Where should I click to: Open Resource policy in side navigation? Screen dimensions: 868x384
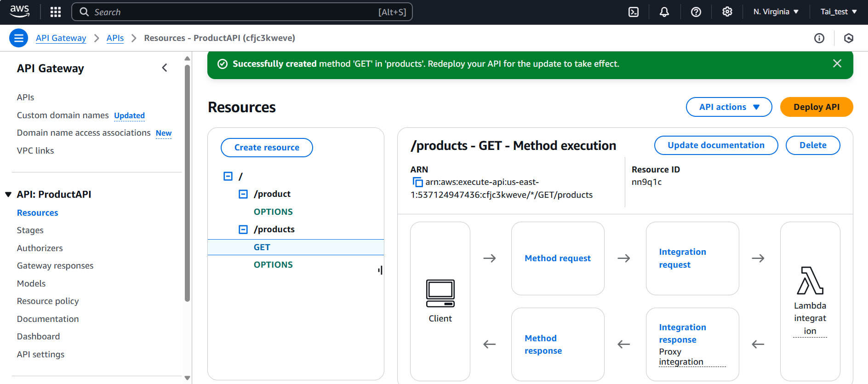click(x=48, y=301)
